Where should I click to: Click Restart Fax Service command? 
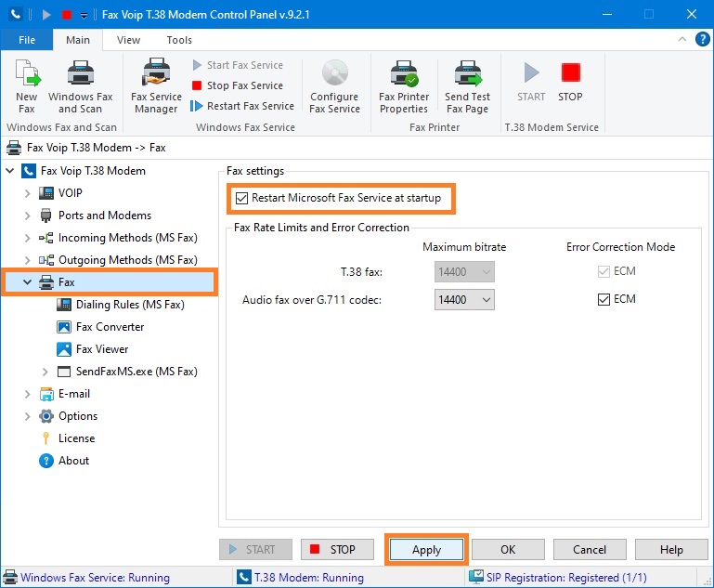(242, 106)
